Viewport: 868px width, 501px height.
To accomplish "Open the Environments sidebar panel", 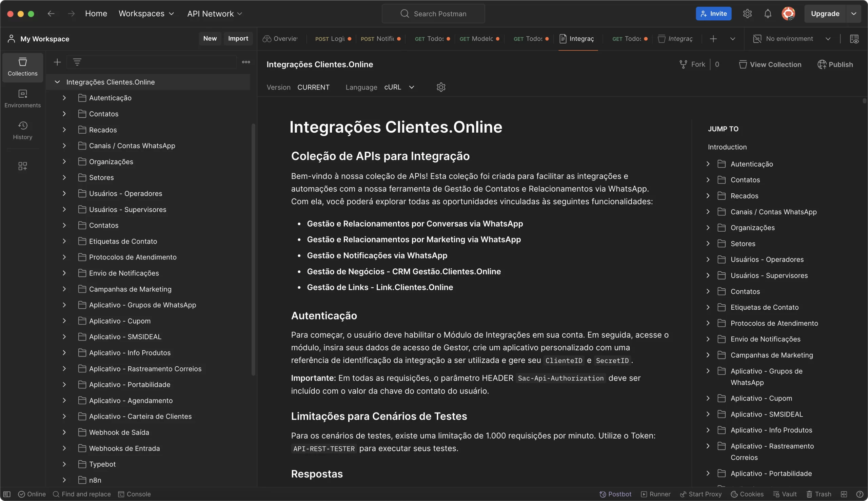I will point(22,99).
